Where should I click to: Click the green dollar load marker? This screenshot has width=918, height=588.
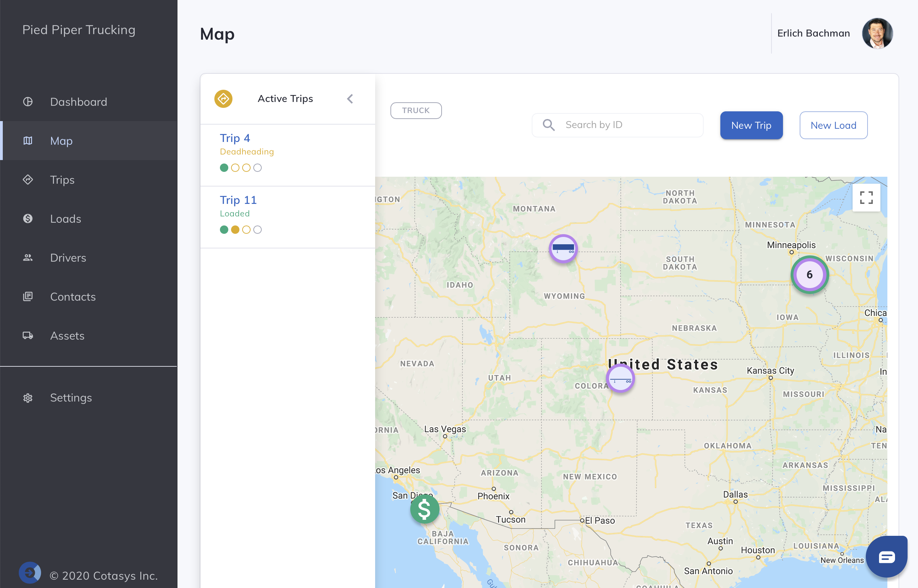[424, 509]
